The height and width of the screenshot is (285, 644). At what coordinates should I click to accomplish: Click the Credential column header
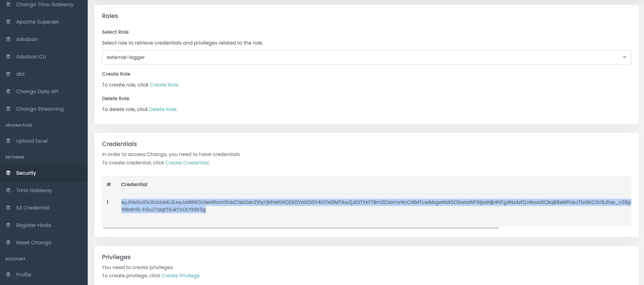[x=134, y=184]
